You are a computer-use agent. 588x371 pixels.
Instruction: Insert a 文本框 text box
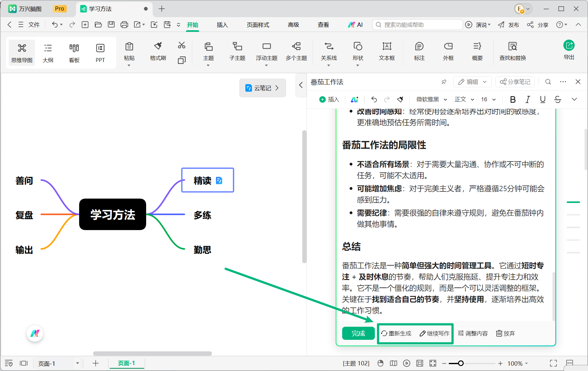pos(387,51)
